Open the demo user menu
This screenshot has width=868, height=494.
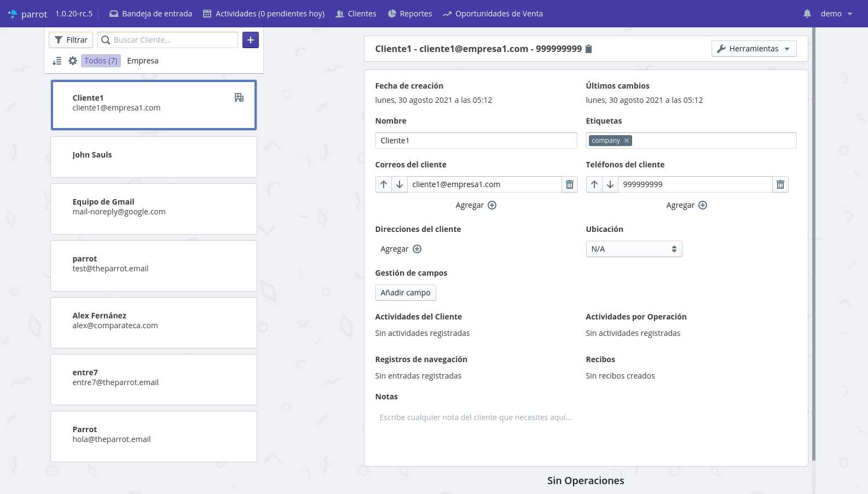coord(836,14)
